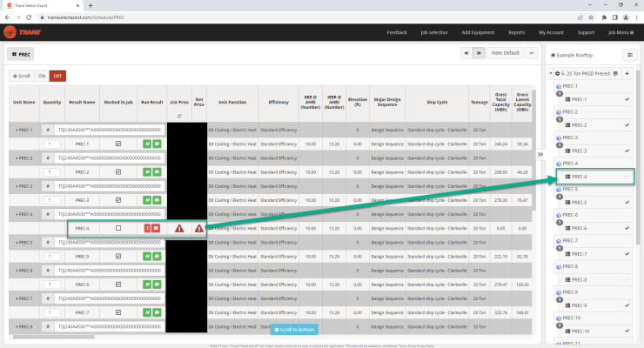Screen dimensions: 644x348
Task: Click the List Price warning triangle for PREC-4
Action: click(179, 228)
